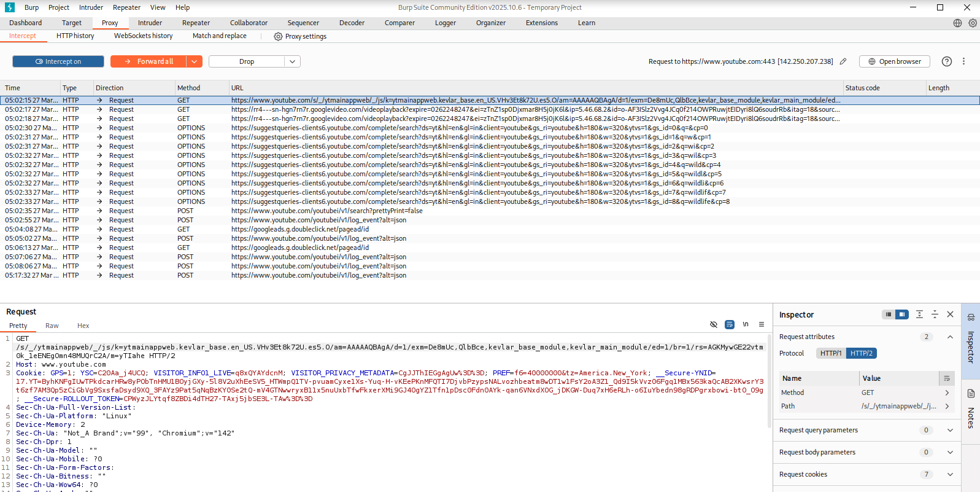Collapse all Inspector sections
This screenshot has width=980, height=492.
935,314
